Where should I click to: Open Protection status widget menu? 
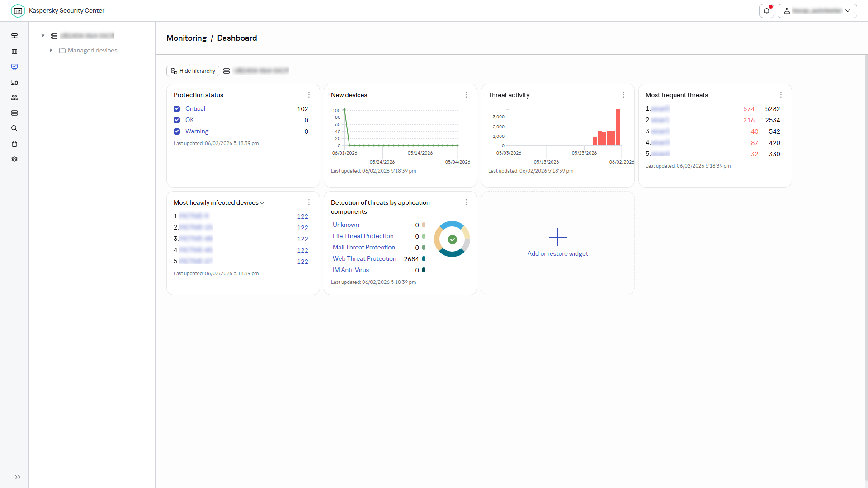(309, 95)
